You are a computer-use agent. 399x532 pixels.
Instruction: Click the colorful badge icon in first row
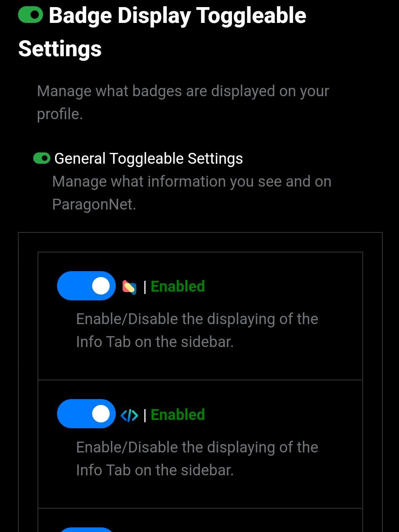tap(129, 287)
